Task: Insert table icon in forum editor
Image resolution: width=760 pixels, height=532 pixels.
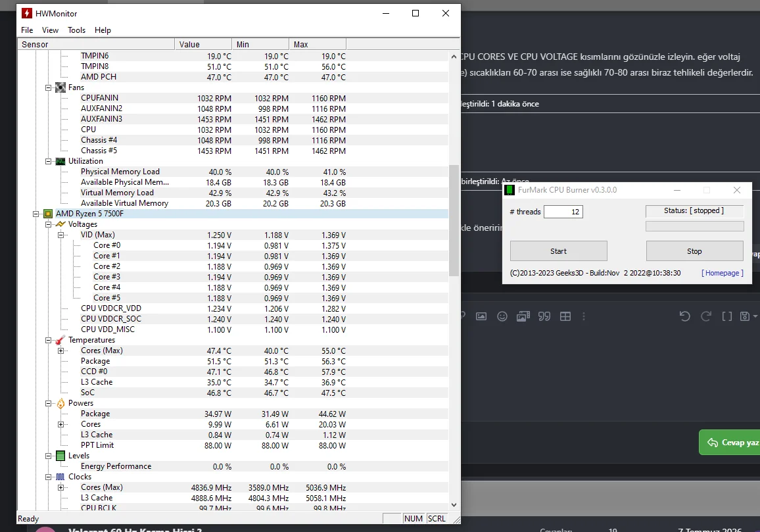Action: point(565,317)
